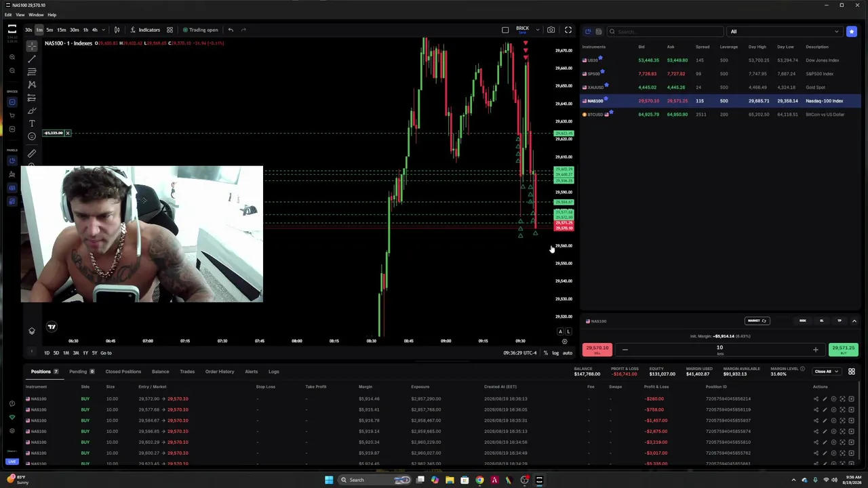
Task: Click the zoom out magnifier icon
Action: [x=12, y=70]
